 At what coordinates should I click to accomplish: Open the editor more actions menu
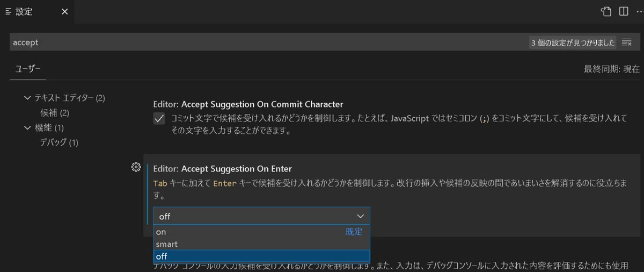tap(639, 11)
